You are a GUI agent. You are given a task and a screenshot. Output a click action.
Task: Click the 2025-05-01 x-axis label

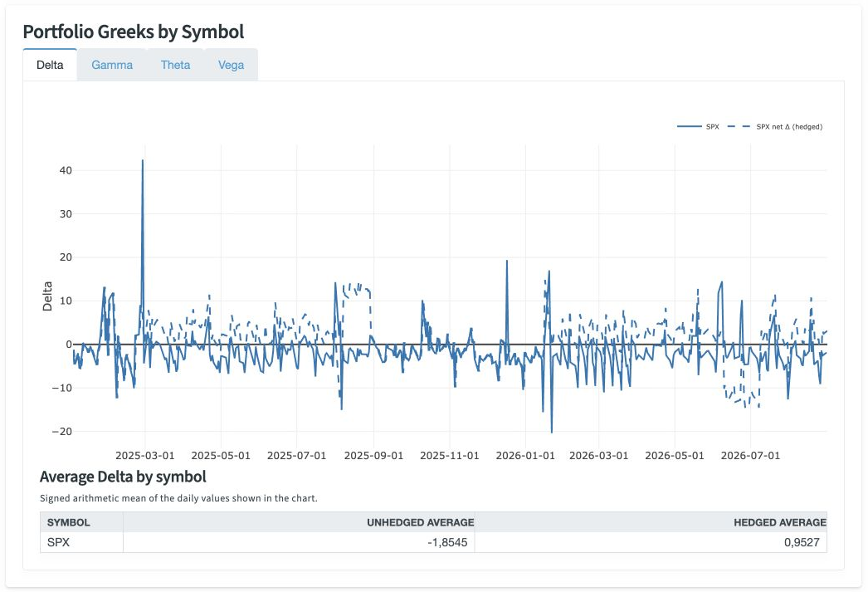tap(221, 455)
